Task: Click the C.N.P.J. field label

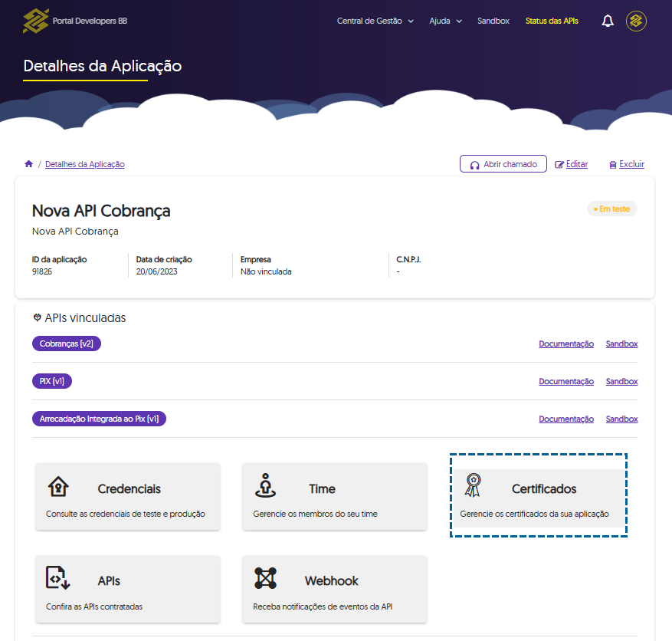Action: tap(408, 259)
